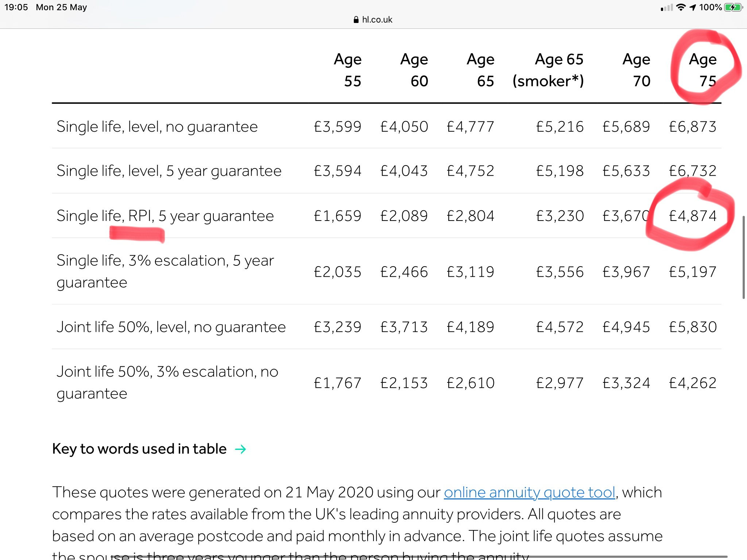
Task: Tap the battery charging icon
Action: (x=733, y=7)
